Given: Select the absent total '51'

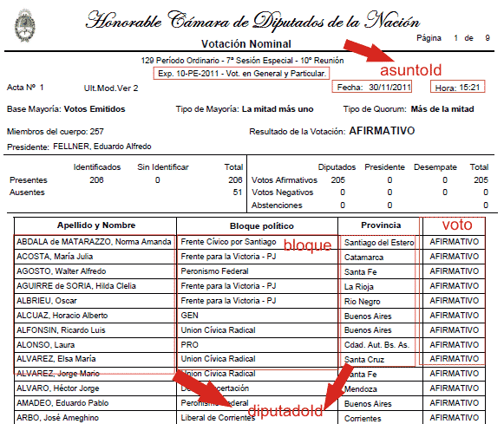Looking at the screenshot, I should click(x=238, y=192).
